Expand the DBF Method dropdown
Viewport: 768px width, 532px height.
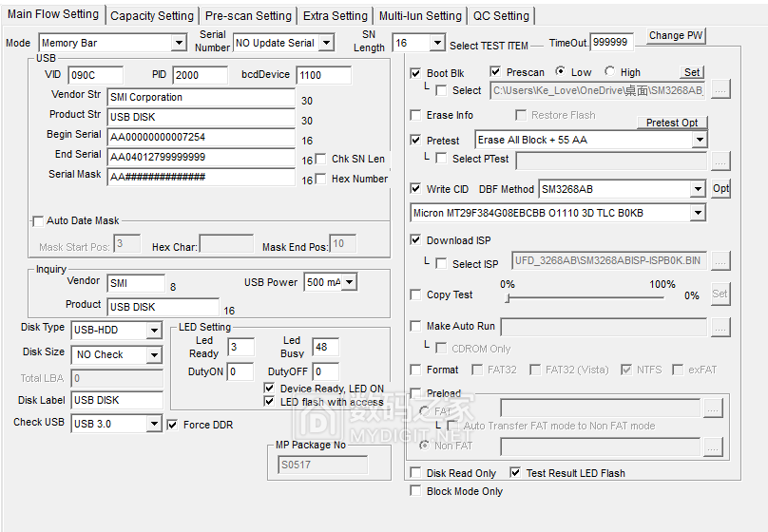click(698, 189)
